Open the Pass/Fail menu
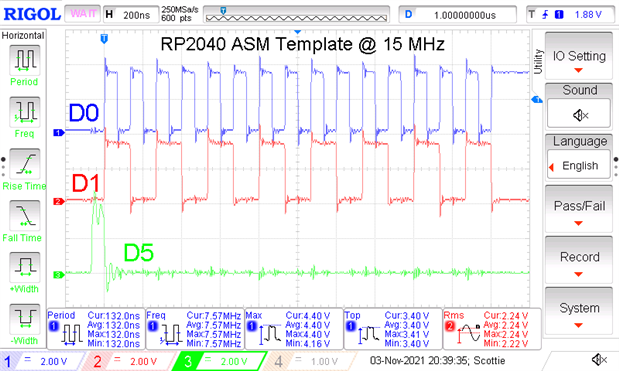Image resolution: width=619 pixels, height=371 pixels. (579, 210)
